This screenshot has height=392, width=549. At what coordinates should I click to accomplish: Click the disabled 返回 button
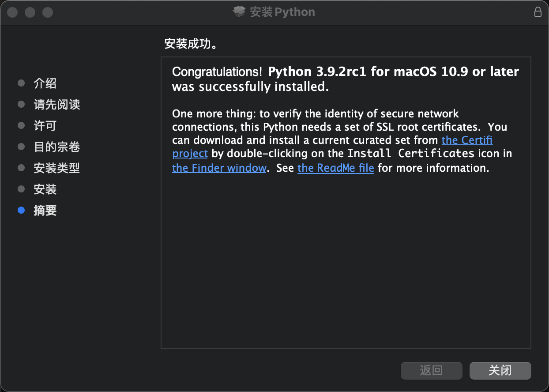click(x=431, y=371)
